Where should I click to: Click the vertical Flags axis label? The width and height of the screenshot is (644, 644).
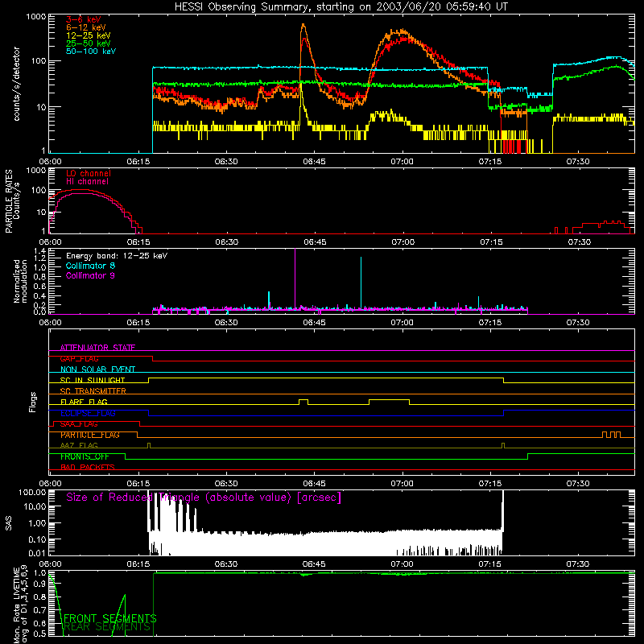coord(33,402)
